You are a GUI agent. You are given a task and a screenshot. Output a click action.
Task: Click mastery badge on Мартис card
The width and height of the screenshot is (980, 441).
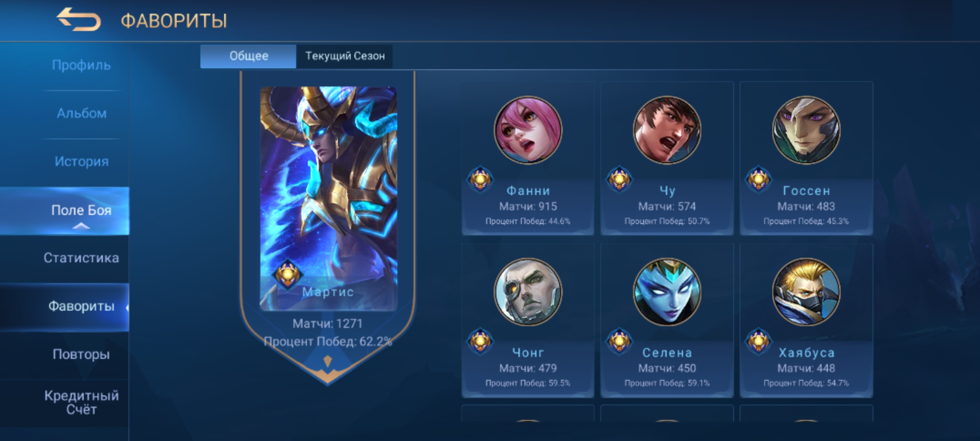coord(287,274)
